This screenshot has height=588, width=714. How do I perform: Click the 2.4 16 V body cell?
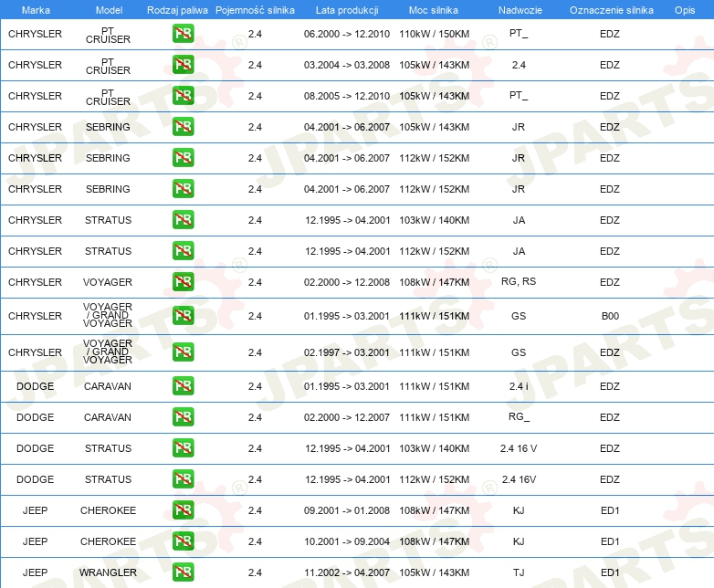pyautogui.click(x=519, y=448)
